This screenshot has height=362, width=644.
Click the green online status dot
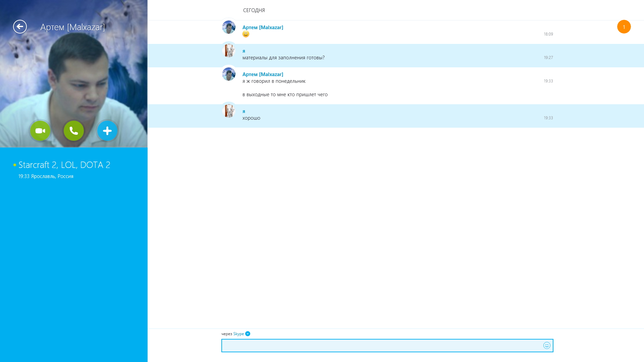point(15,165)
